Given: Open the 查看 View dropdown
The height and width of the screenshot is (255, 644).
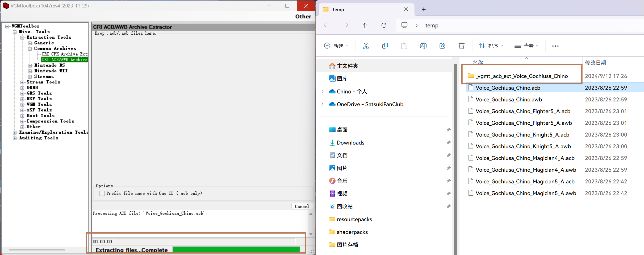Looking at the screenshot, I should (x=526, y=46).
